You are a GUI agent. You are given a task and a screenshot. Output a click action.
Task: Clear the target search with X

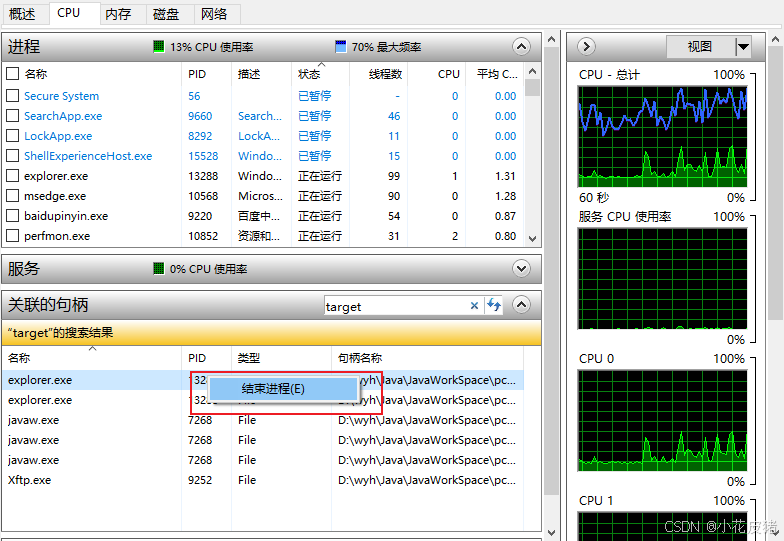[x=474, y=306]
